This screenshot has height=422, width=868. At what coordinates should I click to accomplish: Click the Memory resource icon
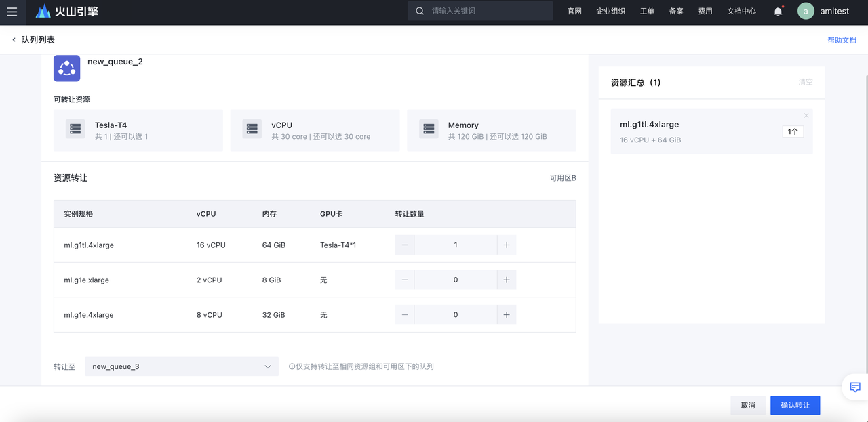[x=429, y=129]
